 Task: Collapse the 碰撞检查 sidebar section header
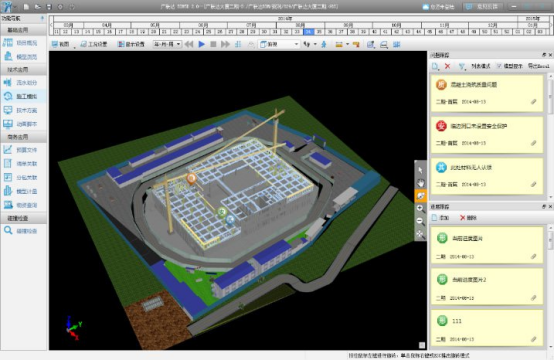(x=23, y=218)
